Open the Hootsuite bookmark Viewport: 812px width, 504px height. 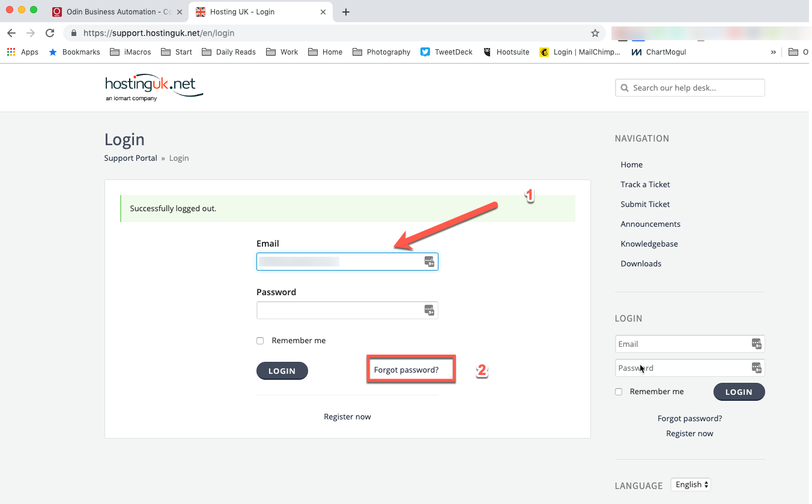coord(506,52)
